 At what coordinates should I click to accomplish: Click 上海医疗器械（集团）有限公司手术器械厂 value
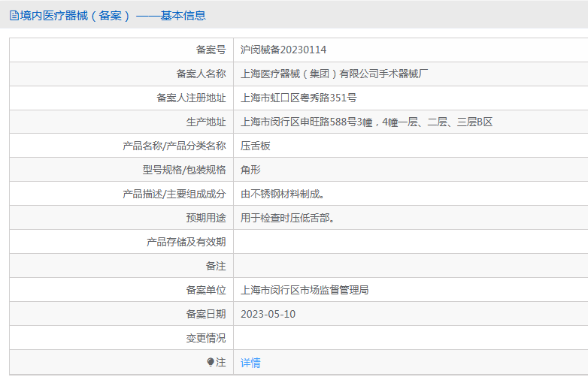(x=334, y=74)
